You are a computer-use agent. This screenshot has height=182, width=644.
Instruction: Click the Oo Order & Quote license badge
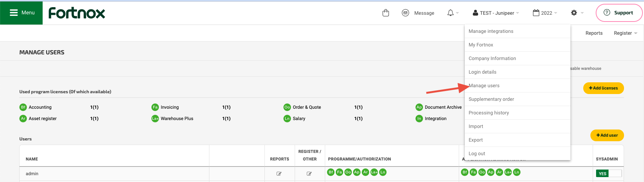(287, 107)
